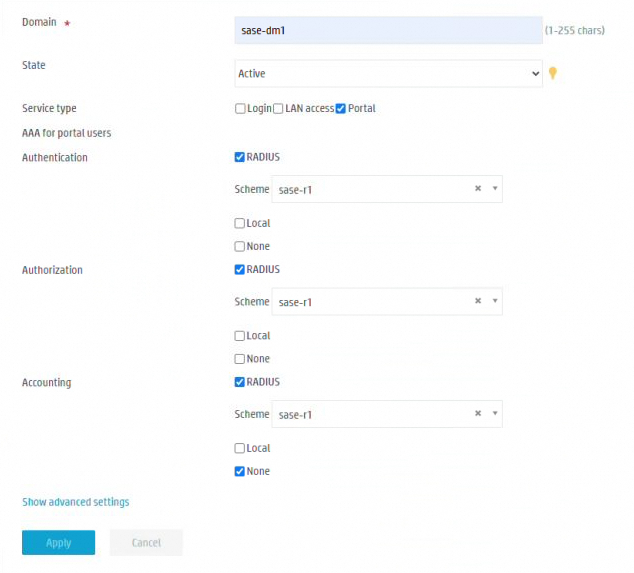This screenshot has height=573, width=634.
Task: Expand the Authorization scheme dropdown arrow
Action: [x=495, y=301]
